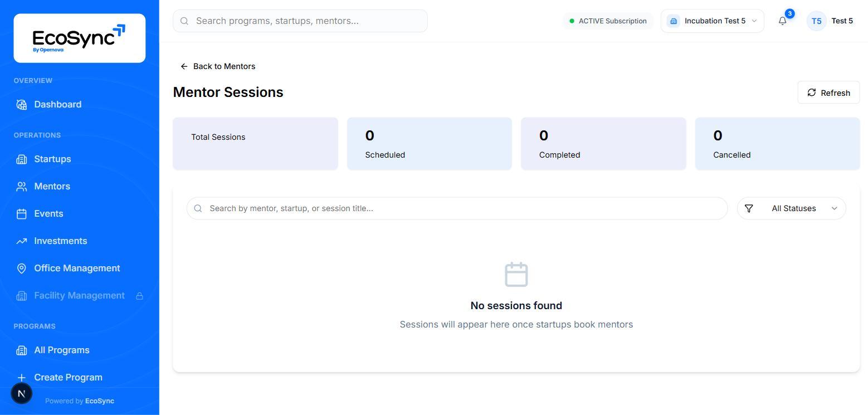Click the All Programs building icon
This screenshot has width=868, height=415.
[22, 350]
